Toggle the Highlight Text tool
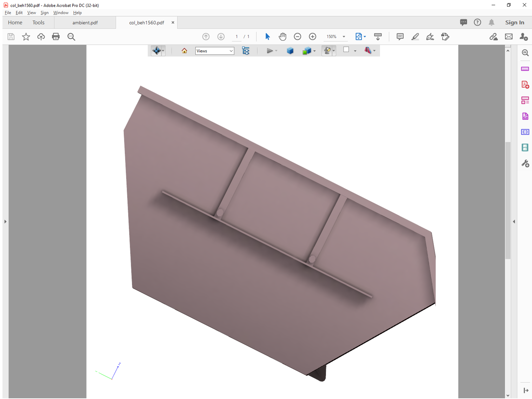 coord(415,37)
